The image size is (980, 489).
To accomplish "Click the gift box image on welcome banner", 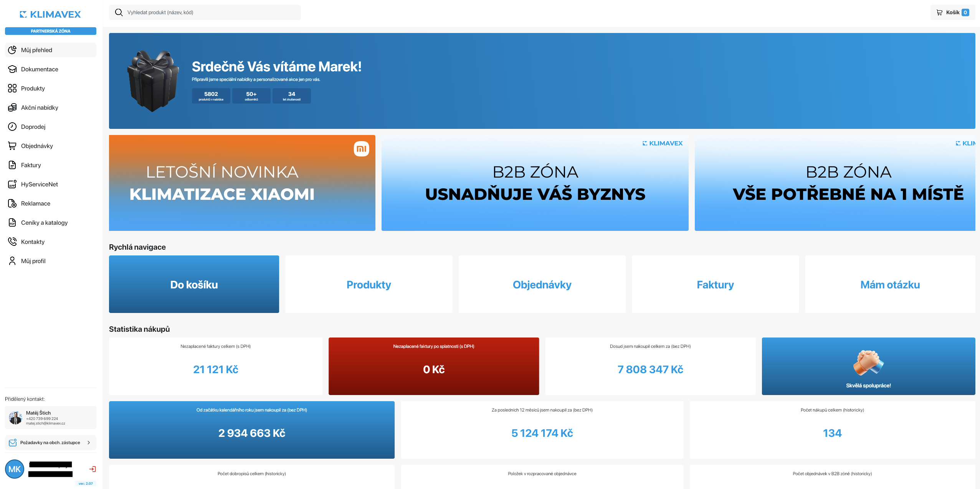I will (x=153, y=81).
